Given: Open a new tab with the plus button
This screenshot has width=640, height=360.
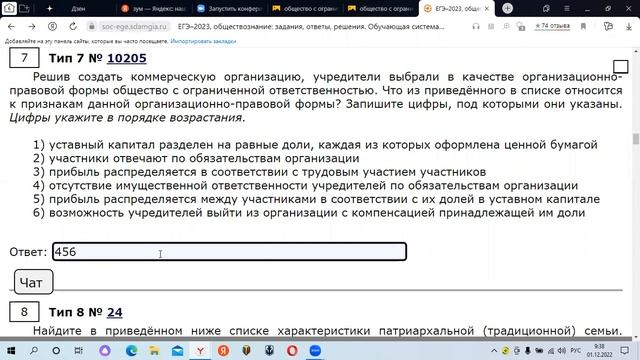Looking at the screenshot, I should [x=507, y=8].
